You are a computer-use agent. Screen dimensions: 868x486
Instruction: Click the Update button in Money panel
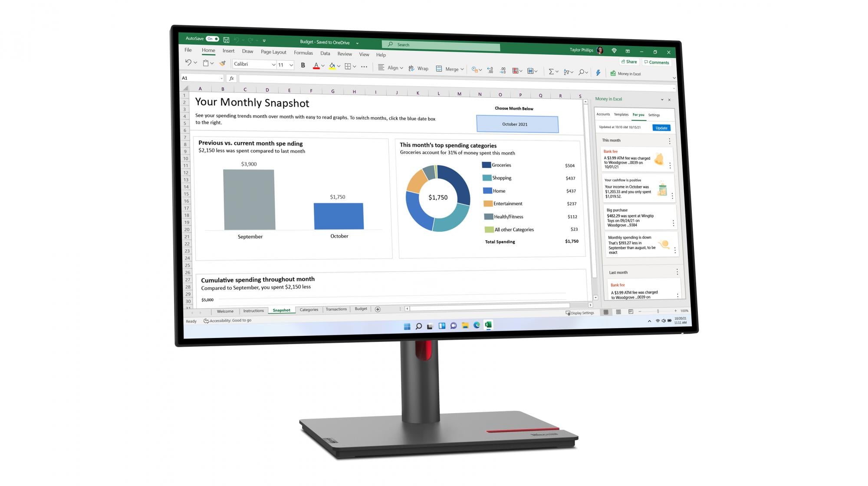[x=661, y=127]
